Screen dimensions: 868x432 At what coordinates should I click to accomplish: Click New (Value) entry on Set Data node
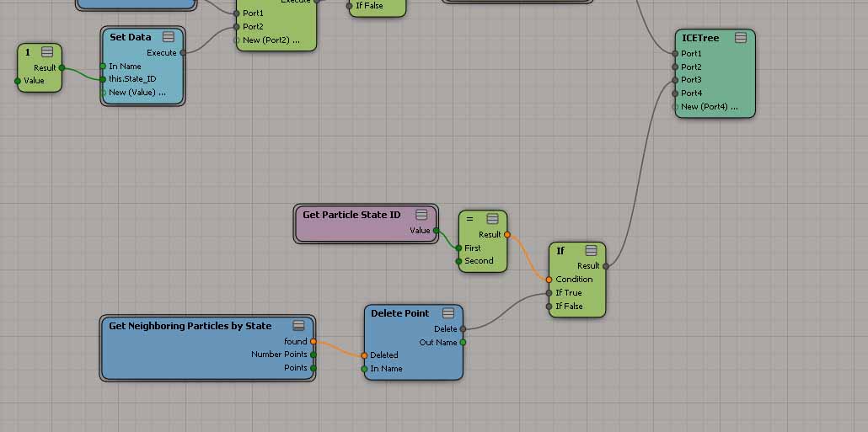pos(137,93)
